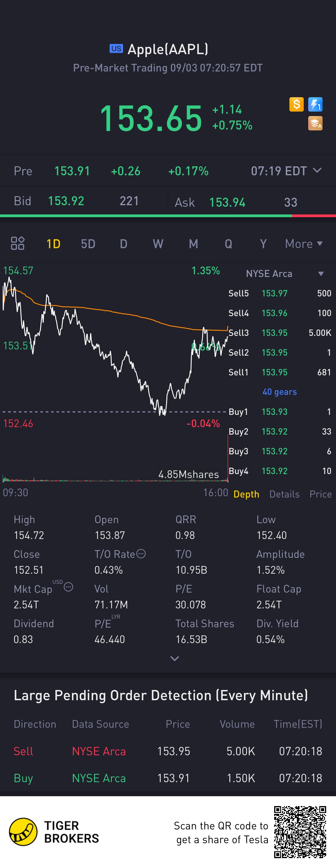Tap the current price 153.65

[x=151, y=118]
